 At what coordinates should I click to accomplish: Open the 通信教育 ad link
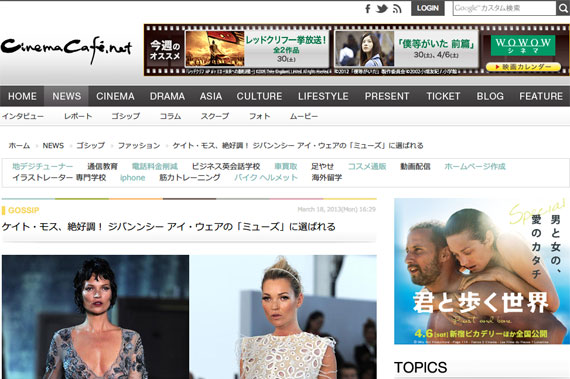pyautogui.click(x=103, y=166)
